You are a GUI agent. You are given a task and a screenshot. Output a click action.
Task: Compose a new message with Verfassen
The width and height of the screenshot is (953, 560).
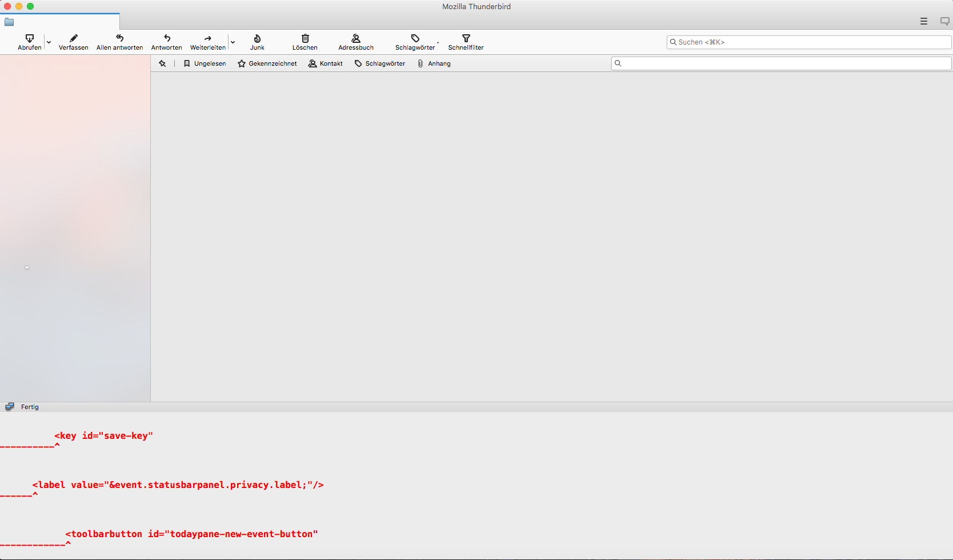click(74, 42)
